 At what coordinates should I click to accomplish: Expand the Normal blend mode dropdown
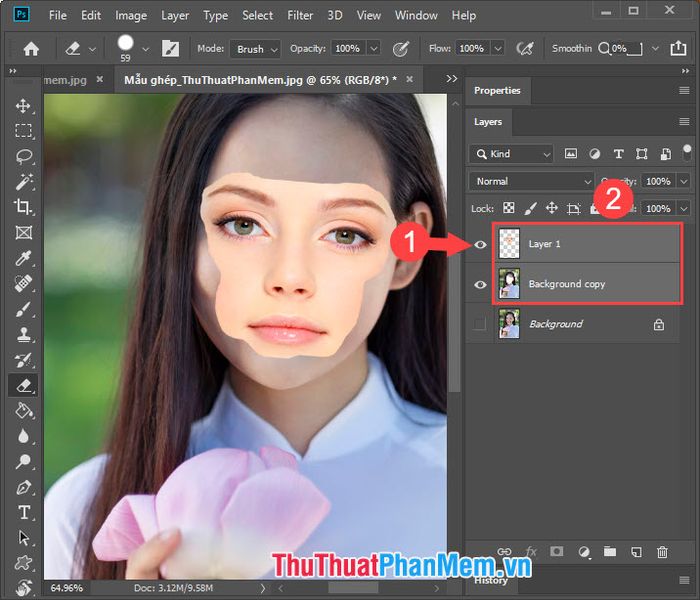(x=531, y=181)
